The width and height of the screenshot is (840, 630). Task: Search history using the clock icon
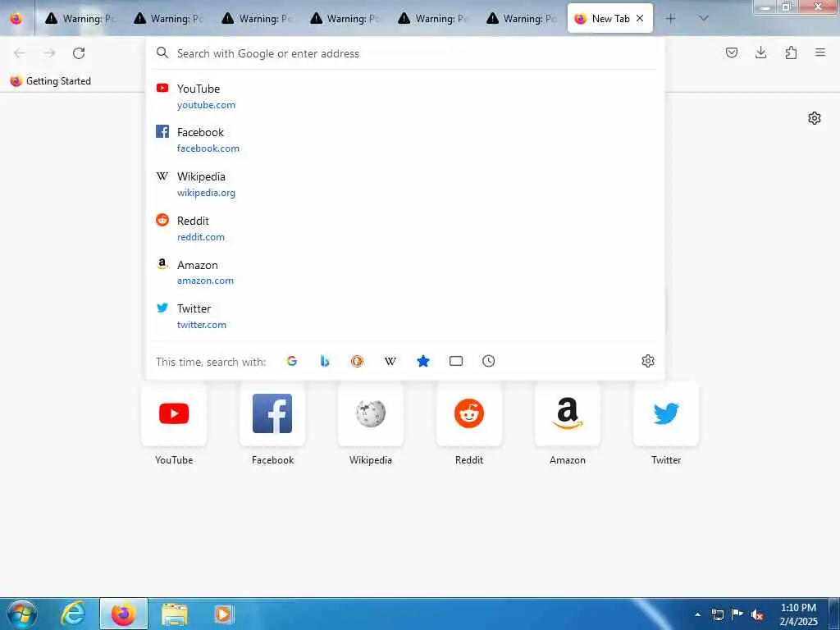click(489, 361)
